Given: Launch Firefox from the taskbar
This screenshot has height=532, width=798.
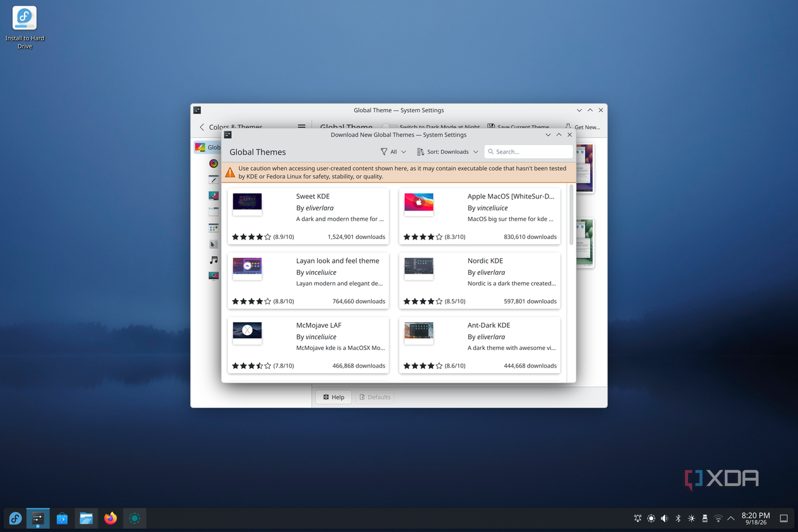Looking at the screenshot, I should (110, 518).
